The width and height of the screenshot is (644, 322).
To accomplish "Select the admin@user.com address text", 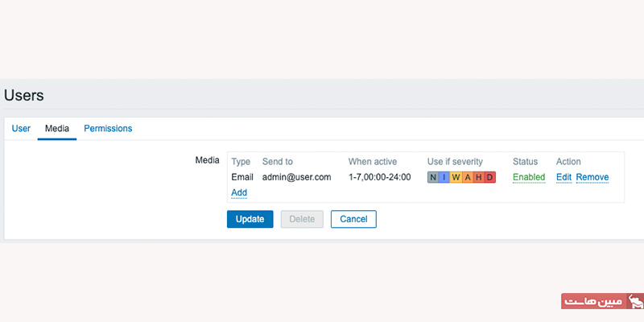I will [x=296, y=177].
